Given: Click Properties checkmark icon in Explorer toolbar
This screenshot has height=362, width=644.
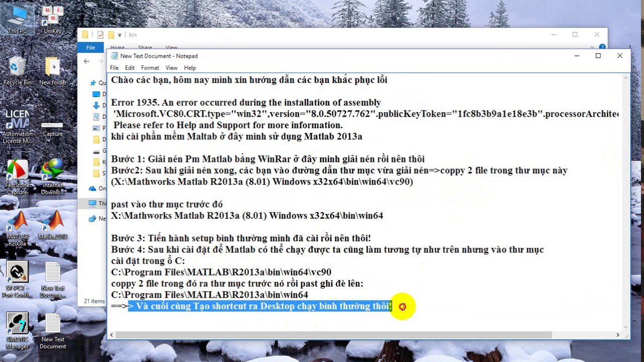Looking at the screenshot, I should point(100,35).
